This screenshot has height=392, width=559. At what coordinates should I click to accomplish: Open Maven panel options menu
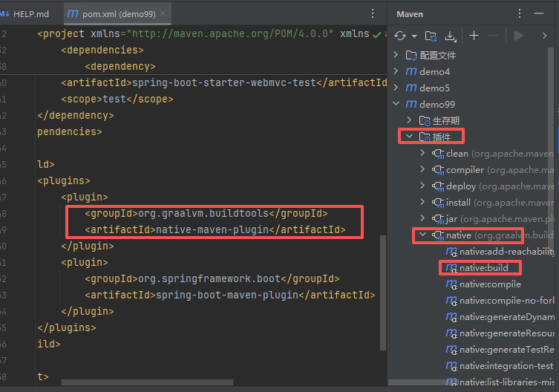(520, 13)
